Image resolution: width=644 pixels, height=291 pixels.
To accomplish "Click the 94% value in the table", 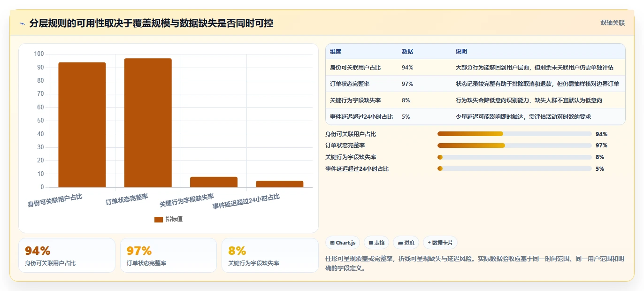I will coord(407,68).
